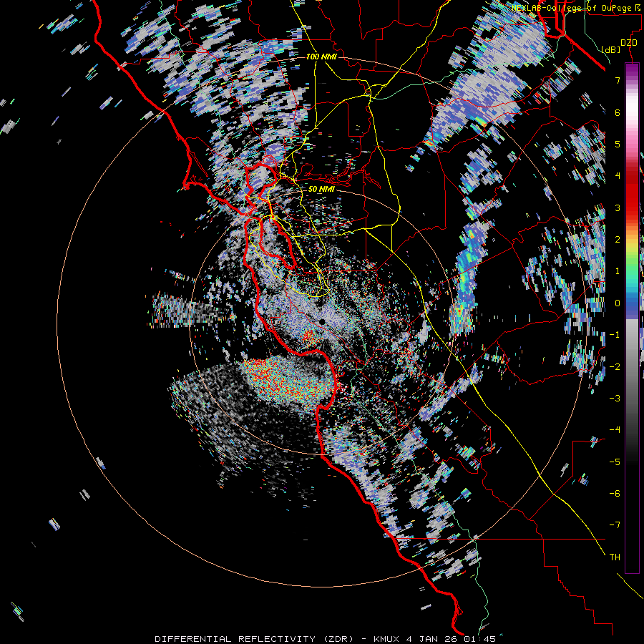Click the "-1" value on color scale
This screenshot has height=644, width=644.
pos(615,335)
